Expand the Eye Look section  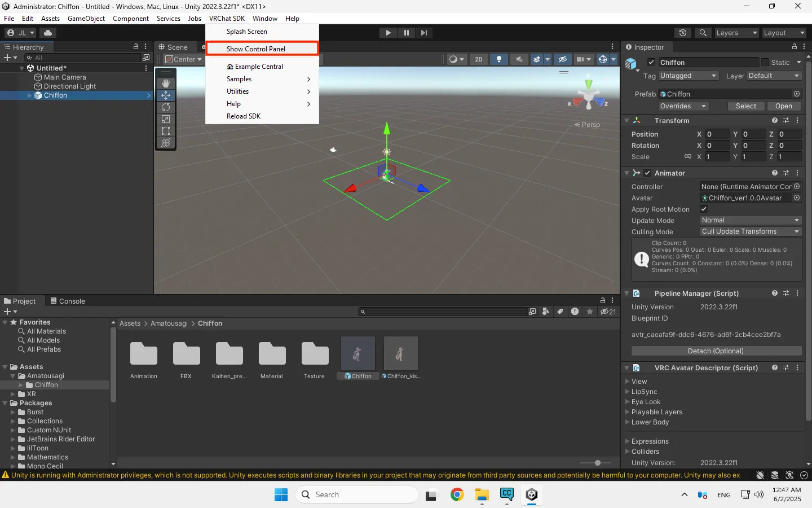pyautogui.click(x=646, y=402)
